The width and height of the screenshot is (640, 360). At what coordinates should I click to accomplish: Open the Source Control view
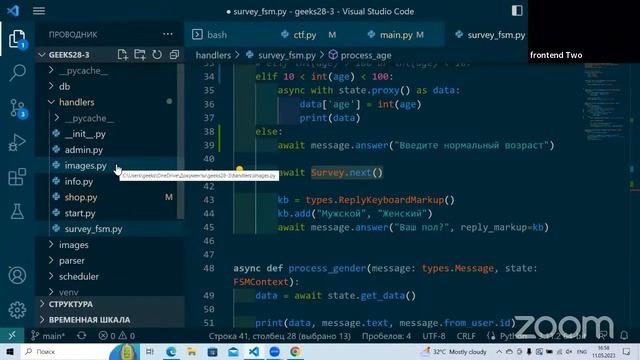(x=17, y=108)
